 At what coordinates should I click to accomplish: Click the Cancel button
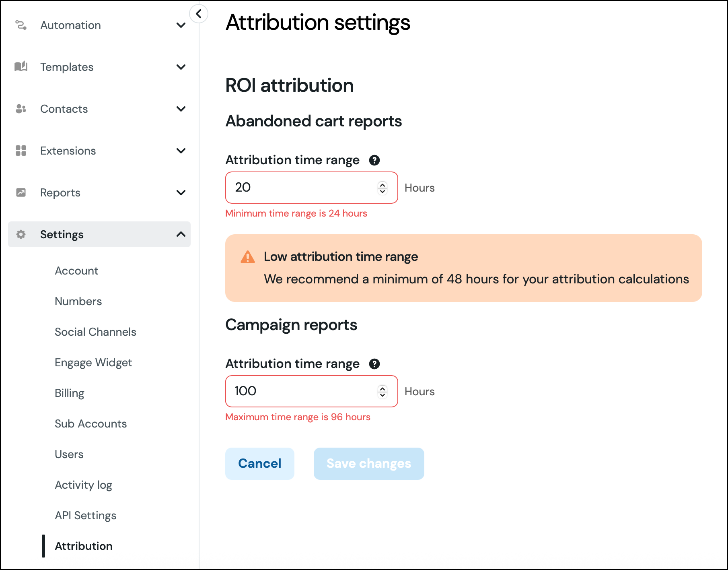click(259, 463)
